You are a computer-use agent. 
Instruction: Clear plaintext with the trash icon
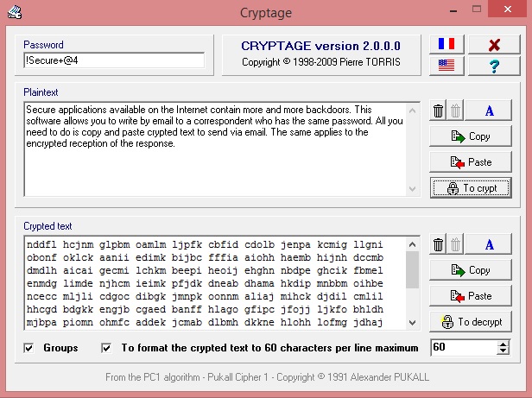(438, 111)
